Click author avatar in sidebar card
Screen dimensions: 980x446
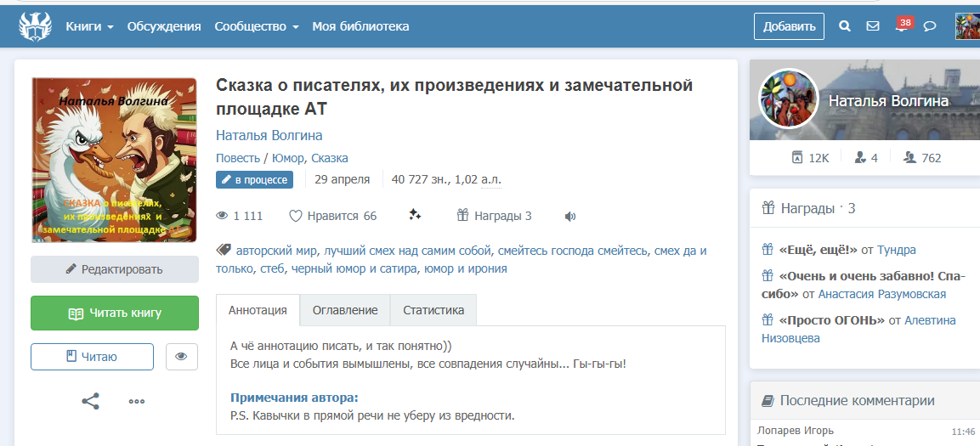click(788, 99)
